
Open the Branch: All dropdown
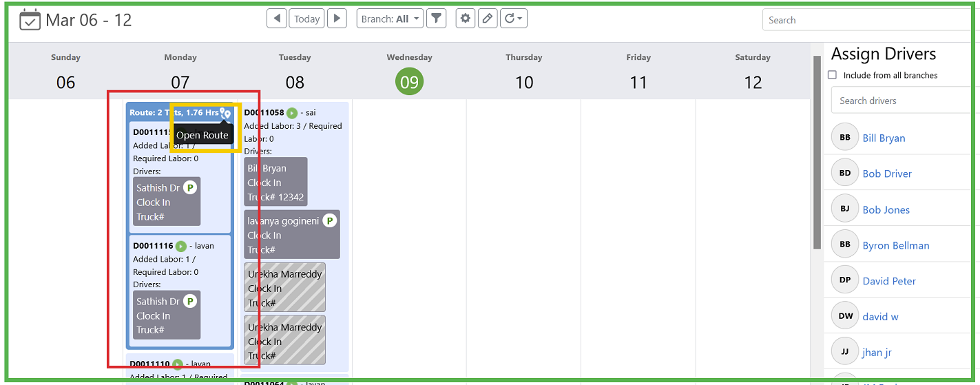pos(390,19)
